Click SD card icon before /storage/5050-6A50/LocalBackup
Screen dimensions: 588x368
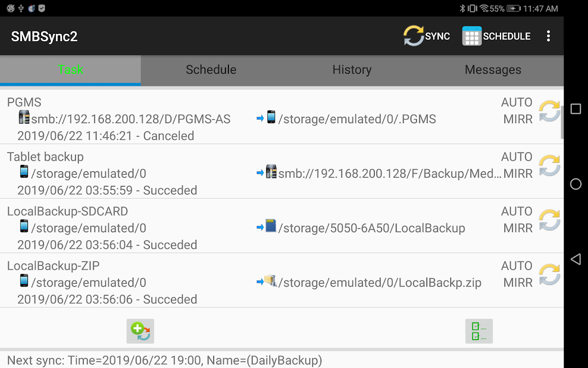click(x=271, y=226)
